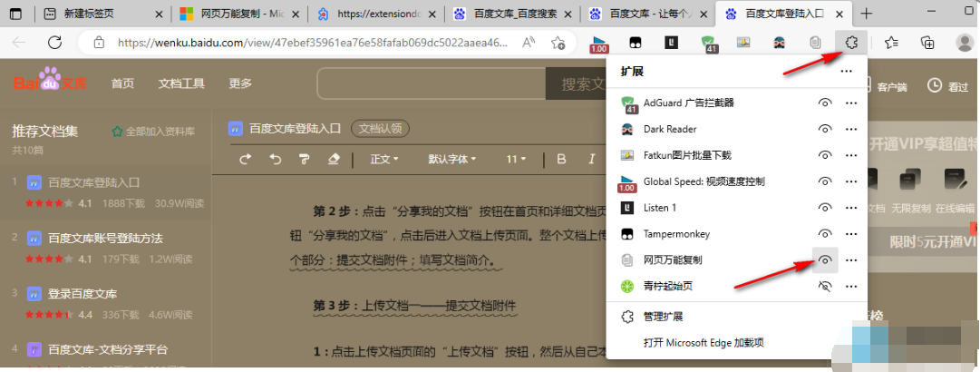Click the undo arrow in document toolbar
The image size is (980, 372).
(276, 160)
